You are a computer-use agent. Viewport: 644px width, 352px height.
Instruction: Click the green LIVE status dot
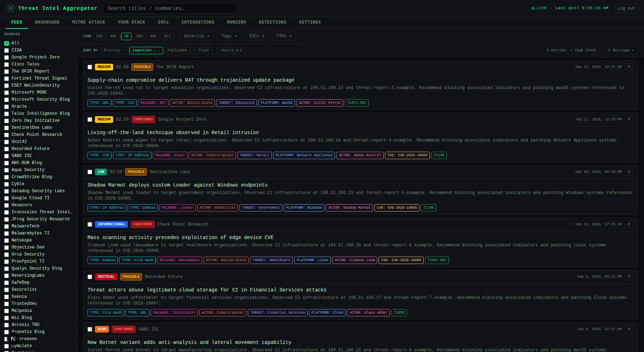pos(533,8)
